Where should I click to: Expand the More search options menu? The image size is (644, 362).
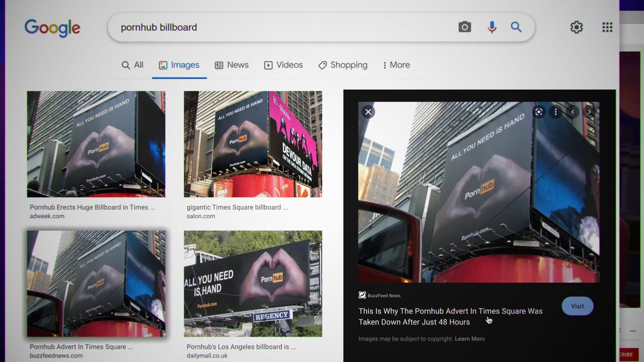click(396, 65)
